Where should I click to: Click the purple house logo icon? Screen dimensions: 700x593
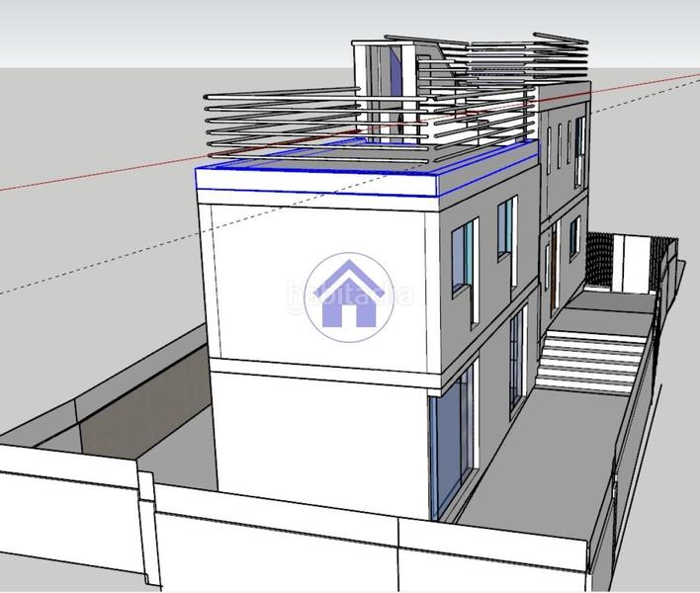coord(343,296)
